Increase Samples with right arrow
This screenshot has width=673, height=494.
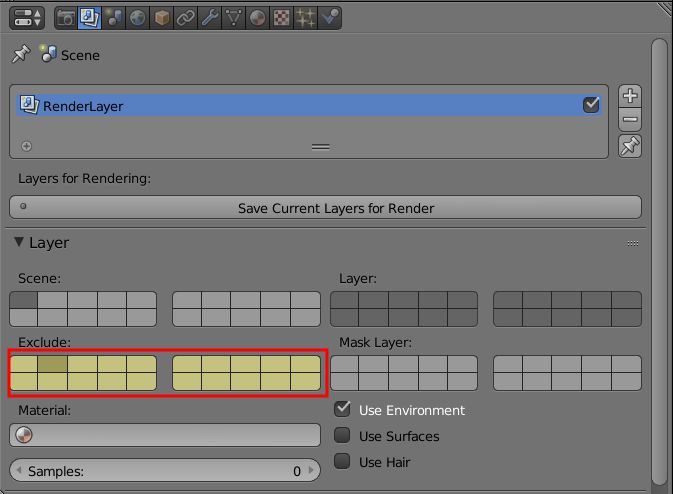[312, 470]
